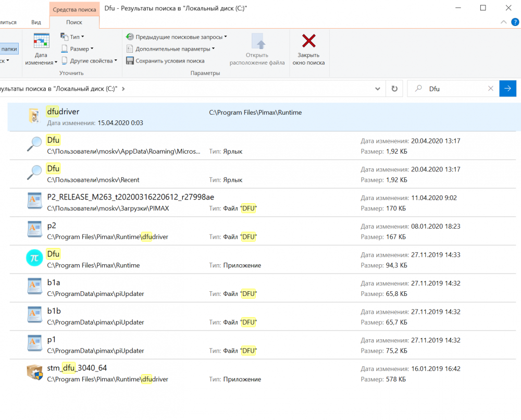Screen dimensions: 521x420
Task: Click the red Закрыть окно поиска icon
Action: click(x=308, y=43)
